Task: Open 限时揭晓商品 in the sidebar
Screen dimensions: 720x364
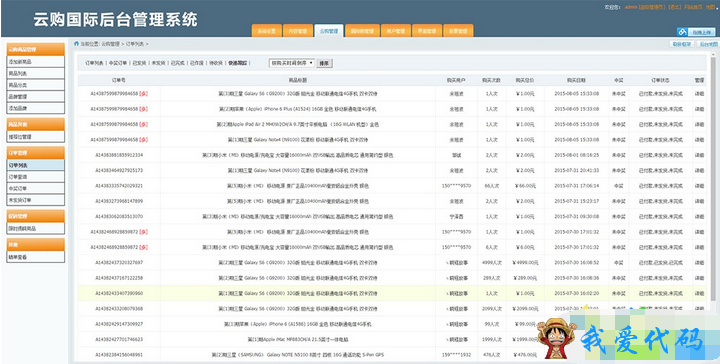Action: tap(36, 228)
